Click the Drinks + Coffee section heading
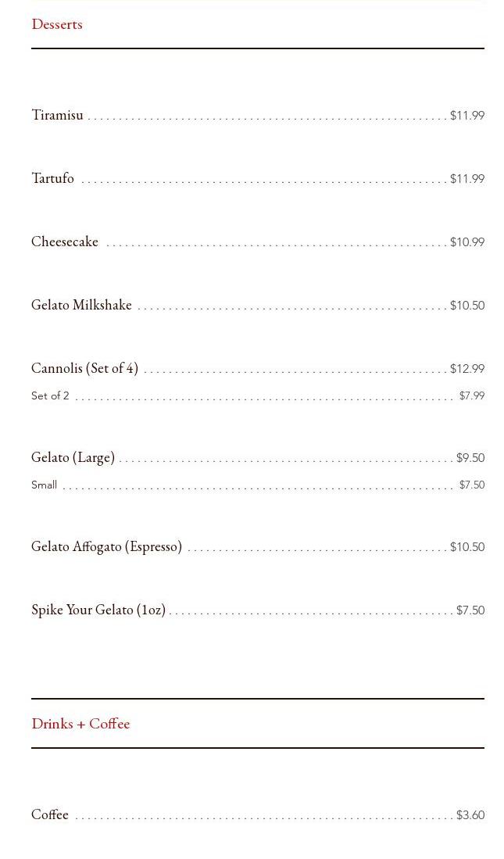Image resolution: width=504 pixels, height=859 pixels. point(80,724)
